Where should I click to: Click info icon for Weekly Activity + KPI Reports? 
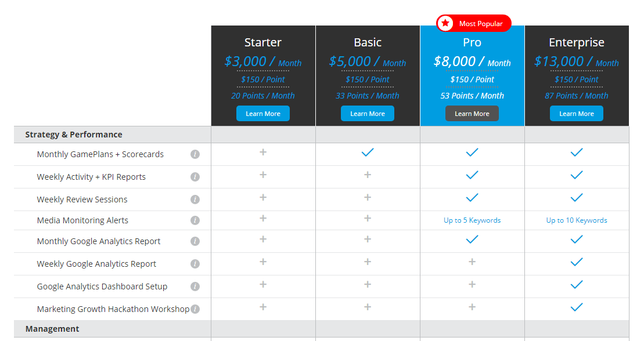(195, 177)
